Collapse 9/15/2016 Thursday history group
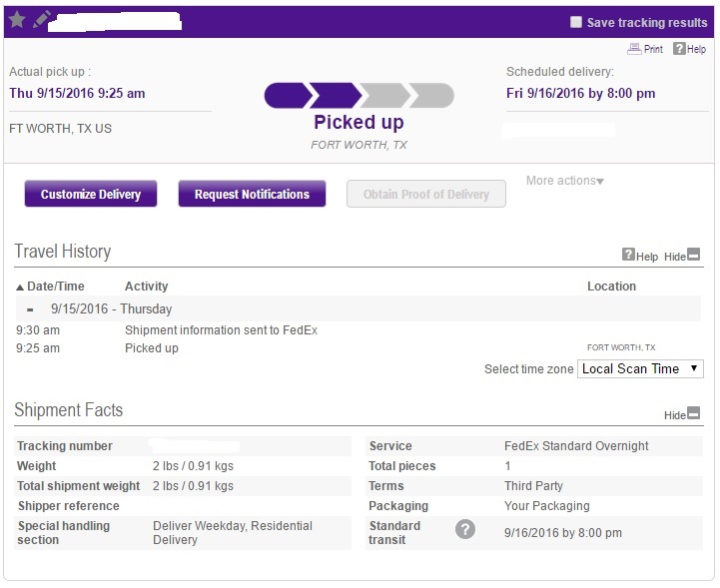The width and height of the screenshot is (720, 588). pyautogui.click(x=30, y=309)
